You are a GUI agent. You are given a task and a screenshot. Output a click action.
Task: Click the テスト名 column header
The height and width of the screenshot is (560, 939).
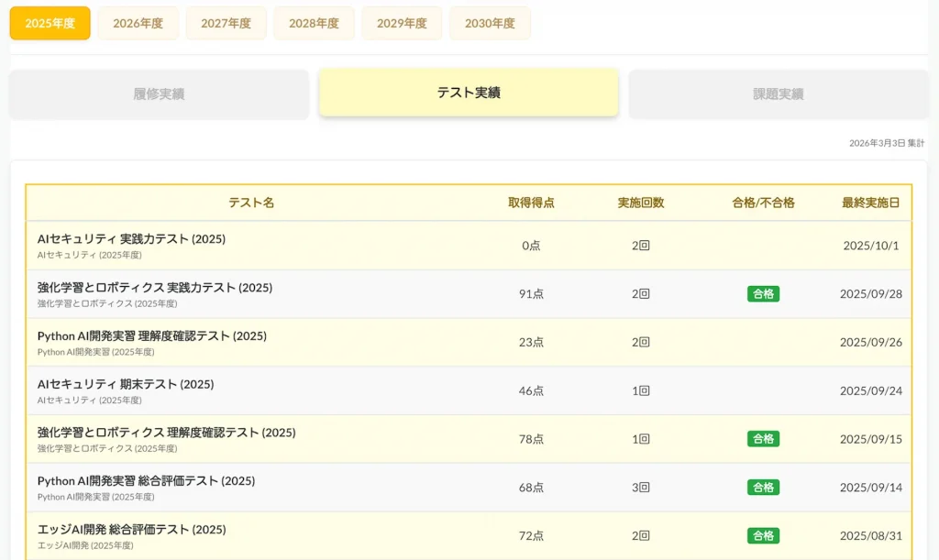pos(251,203)
